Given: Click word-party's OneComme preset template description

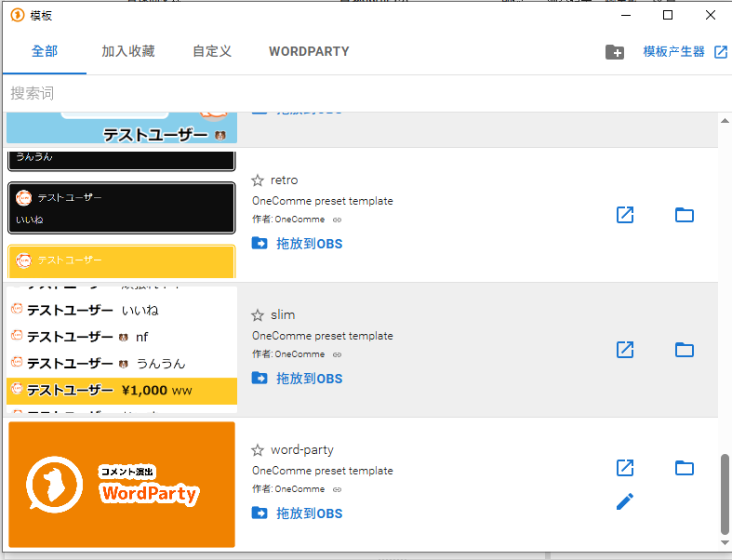Looking at the screenshot, I should pos(323,471).
